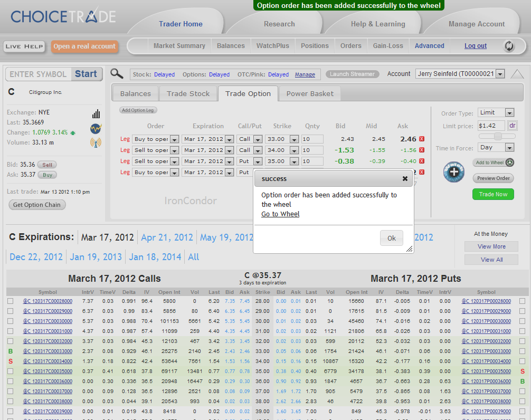Check the 28.00 call option checkbox

point(11,301)
